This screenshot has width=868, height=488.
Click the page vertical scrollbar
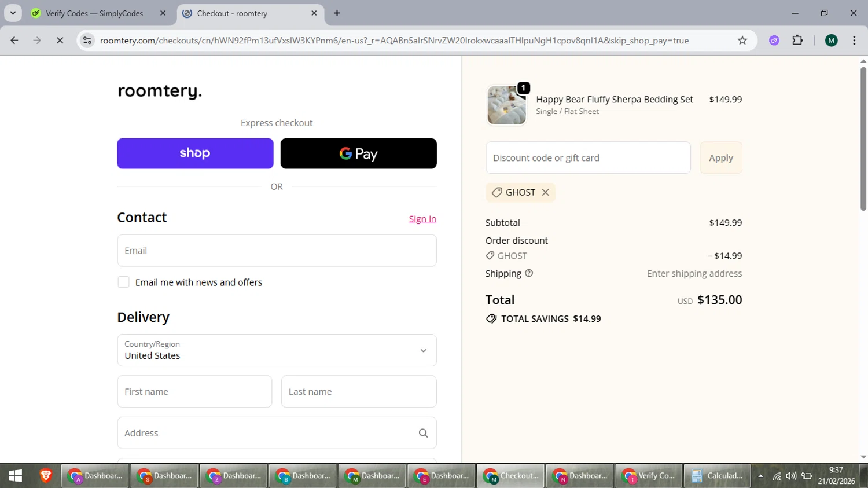click(863, 139)
